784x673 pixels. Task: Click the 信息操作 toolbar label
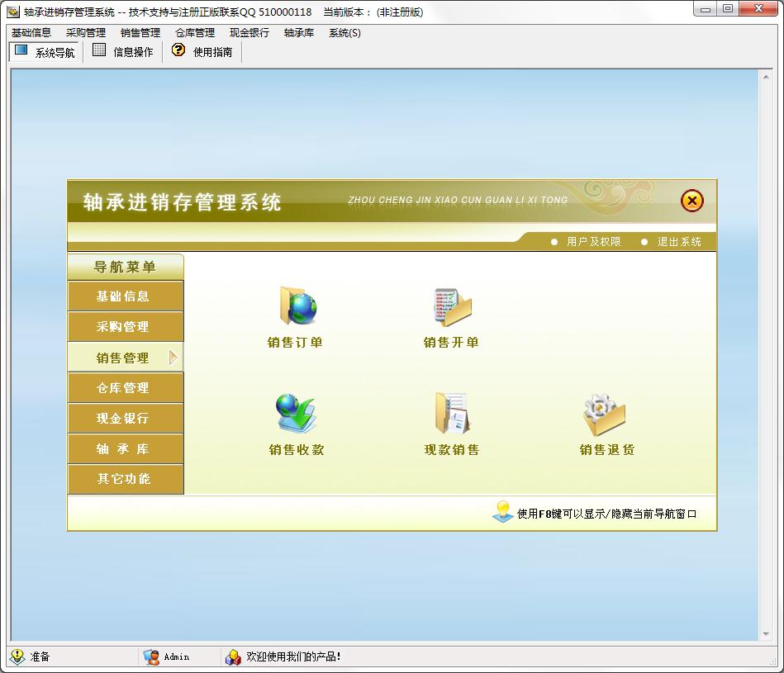133,52
